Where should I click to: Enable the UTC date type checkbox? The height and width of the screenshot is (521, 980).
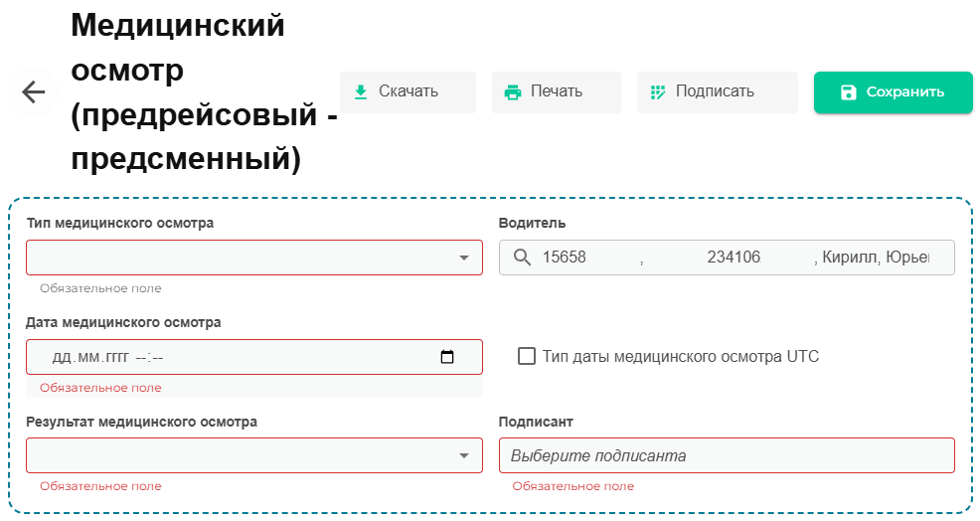pyautogui.click(x=527, y=356)
